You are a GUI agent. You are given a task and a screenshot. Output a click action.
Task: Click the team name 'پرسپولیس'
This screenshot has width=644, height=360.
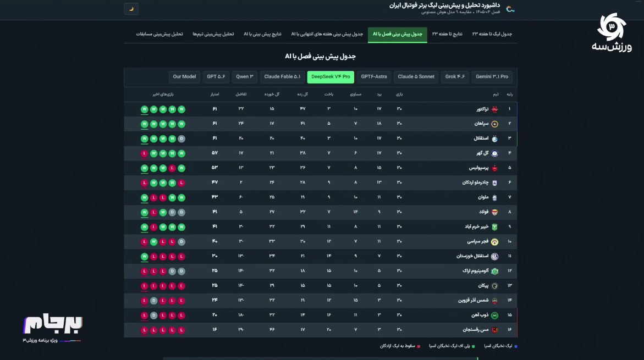[x=479, y=168]
